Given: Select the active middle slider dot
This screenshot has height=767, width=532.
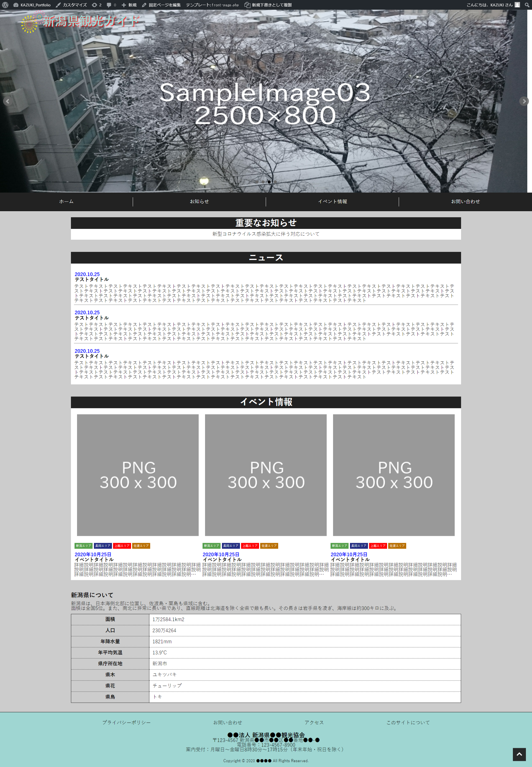Looking at the screenshot, I should (269, 182).
